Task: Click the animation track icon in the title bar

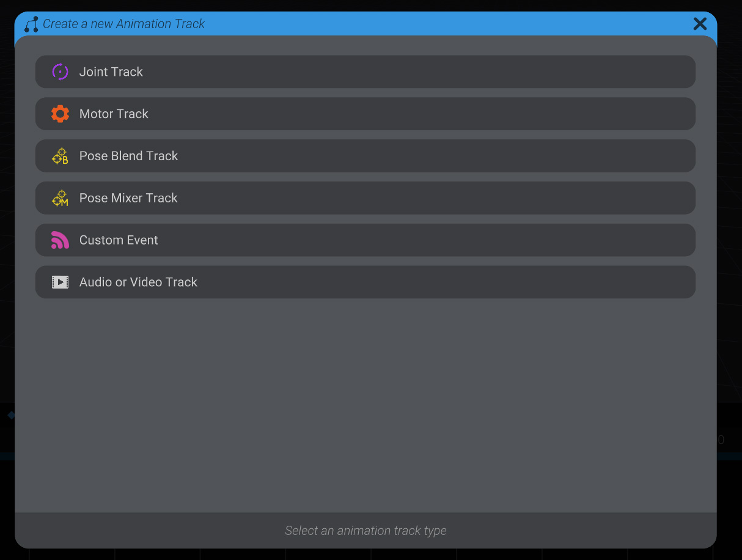Action: 31,24
